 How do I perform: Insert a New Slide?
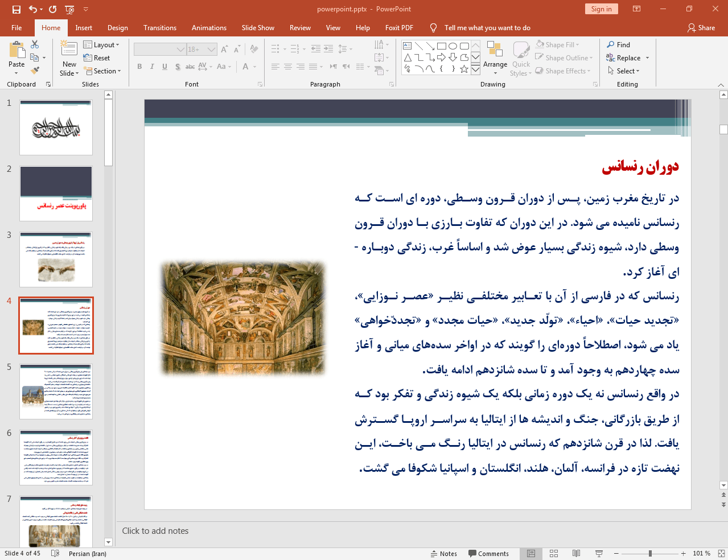click(x=69, y=58)
